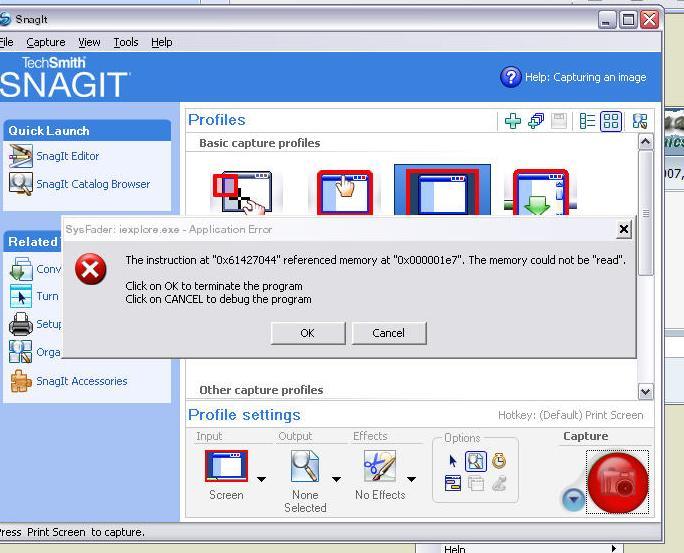Toggle include cursor option
The image size is (684, 553).
pyautogui.click(x=453, y=461)
